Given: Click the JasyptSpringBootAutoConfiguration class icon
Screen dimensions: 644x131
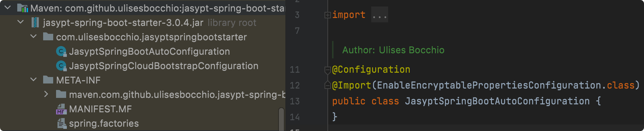Looking at the screenshot, I should [61, 51].
